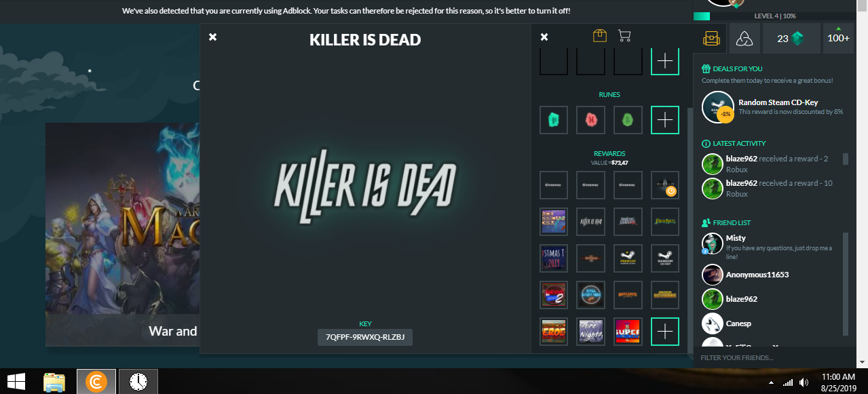Select the Rewards value $73,47 text
The image size is (868, 394).
609,163
